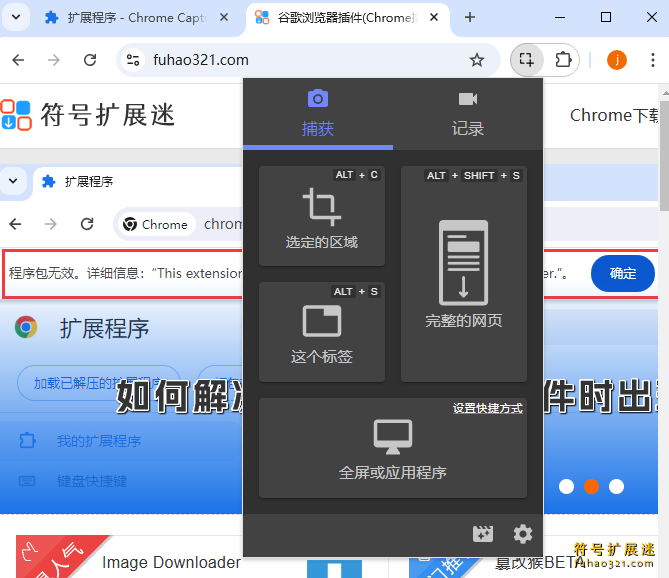Bookmark this page with the star
Viewport: 669px width, 578px height.
click(477, 60)
